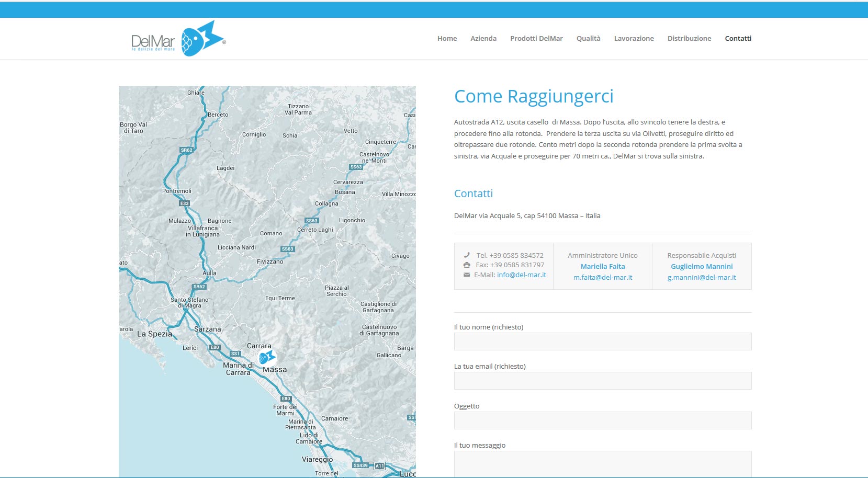868x478 pixels.
Task: Click the Carrara label on map
Action: [259, 346]
